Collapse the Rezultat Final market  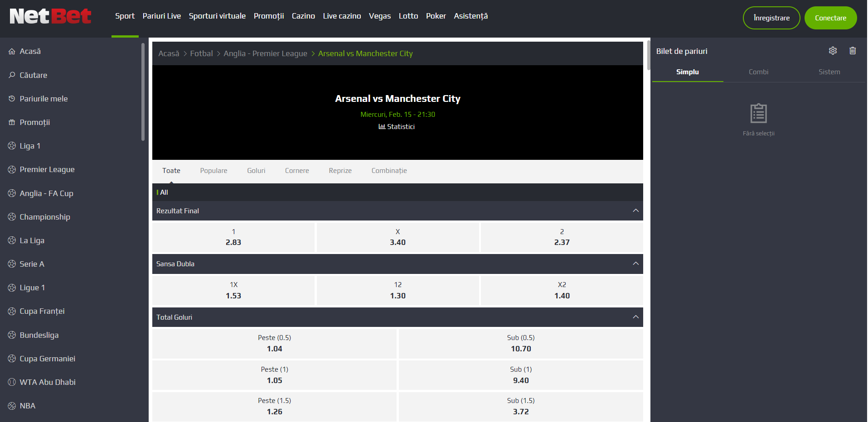635,211
